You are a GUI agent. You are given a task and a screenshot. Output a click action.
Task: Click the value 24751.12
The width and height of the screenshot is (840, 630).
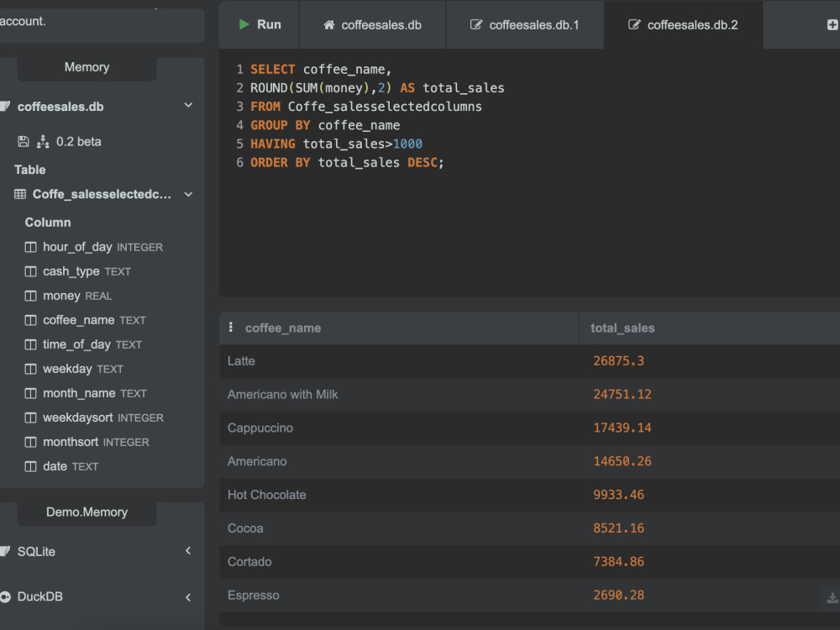pos(622,394)
